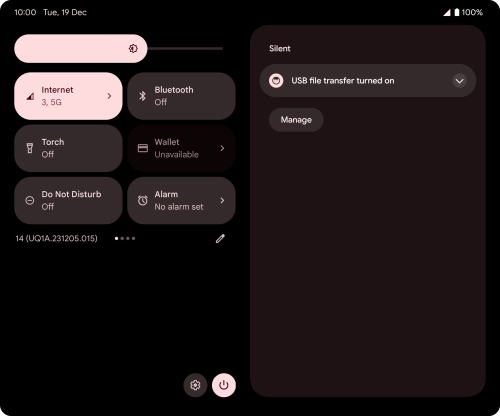Toggle the Torch Off label
Screen dimensions: 500x416
(48, 154)
